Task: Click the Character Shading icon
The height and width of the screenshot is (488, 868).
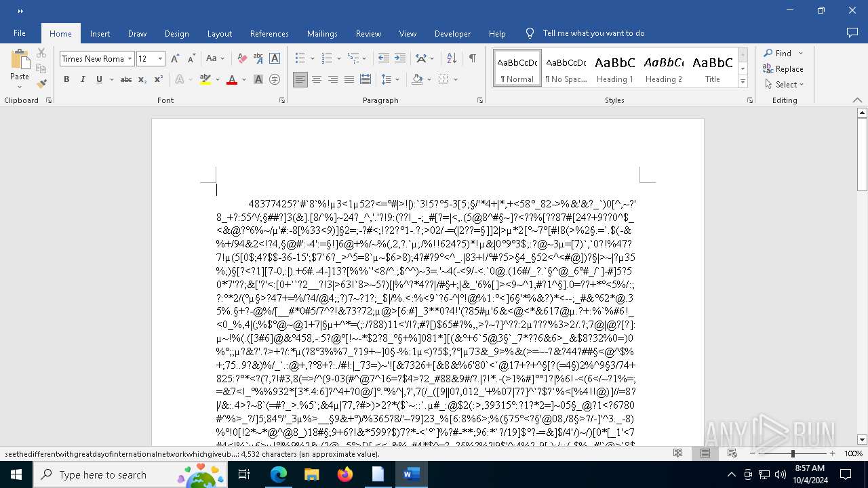Action: pyautogui.click(x=258, y=79)
